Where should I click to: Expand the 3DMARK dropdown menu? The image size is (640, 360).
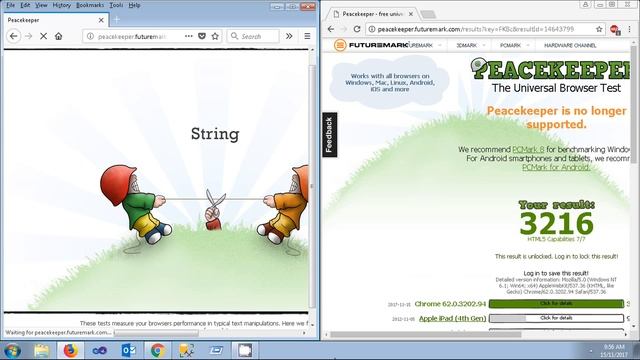click(x=470, y=45)
